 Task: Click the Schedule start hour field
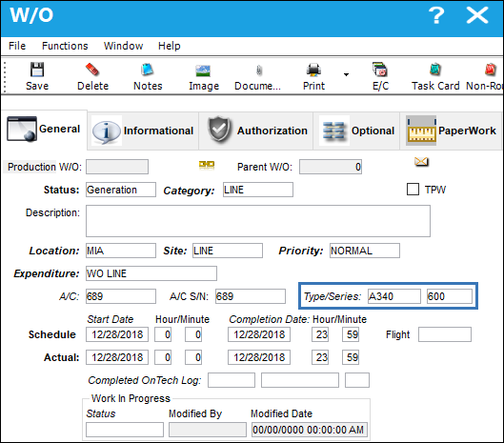(163, 334)
